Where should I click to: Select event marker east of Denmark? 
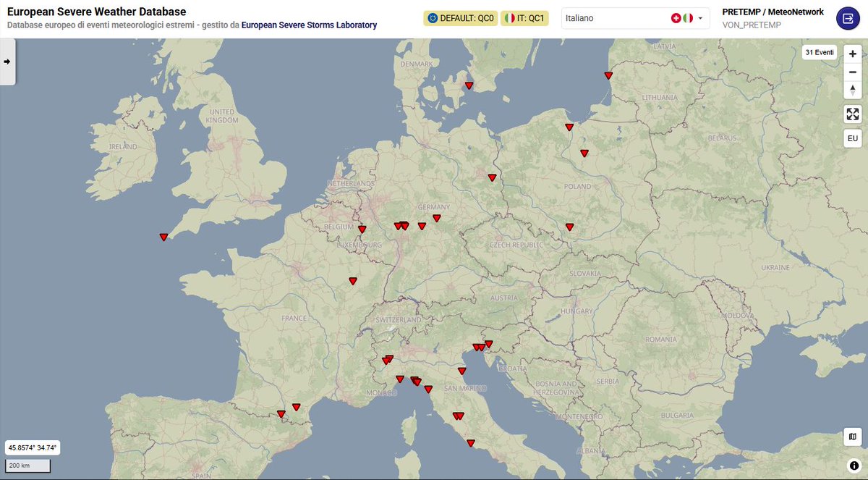[x=469, y=85]
